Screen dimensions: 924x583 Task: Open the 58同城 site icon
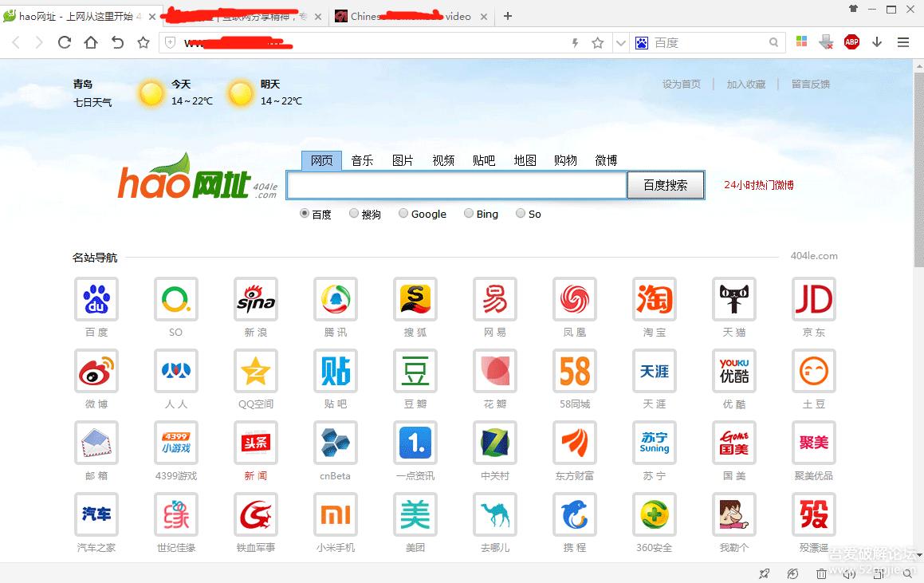tap(575, 371)
